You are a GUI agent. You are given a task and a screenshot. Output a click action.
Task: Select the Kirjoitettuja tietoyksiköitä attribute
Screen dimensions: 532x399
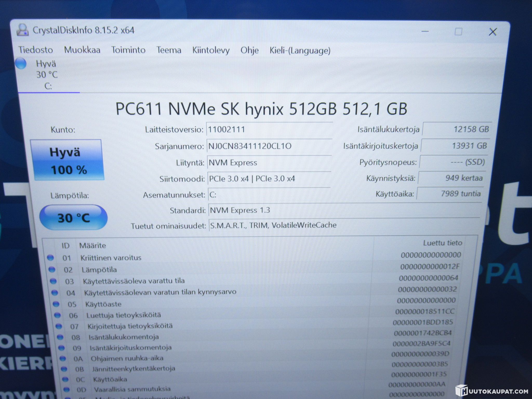click(130, 326)
